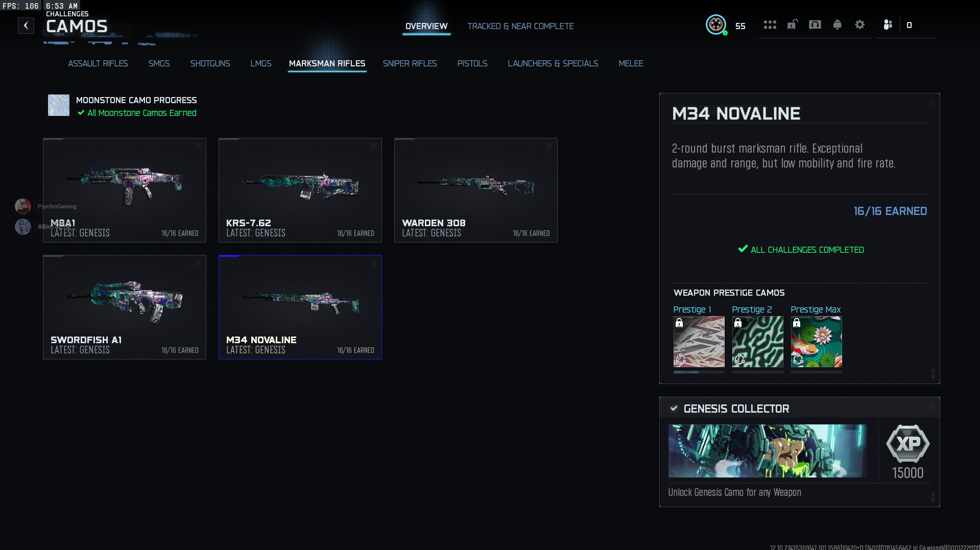Click the All Moonstone Camos Earned text
This screenshot has height=550, width=980.
[142, 113]
